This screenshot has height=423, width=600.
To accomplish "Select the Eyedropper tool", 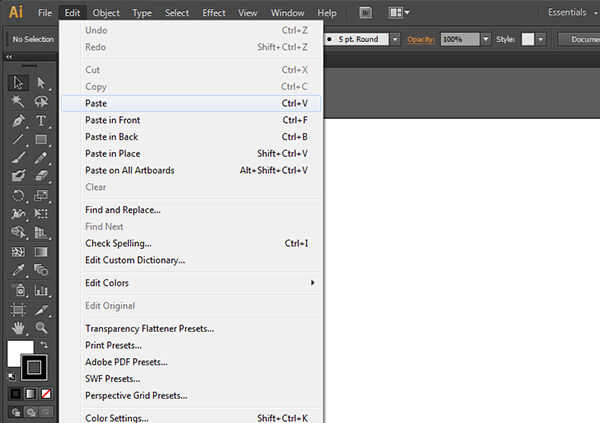I will (18, 270).
